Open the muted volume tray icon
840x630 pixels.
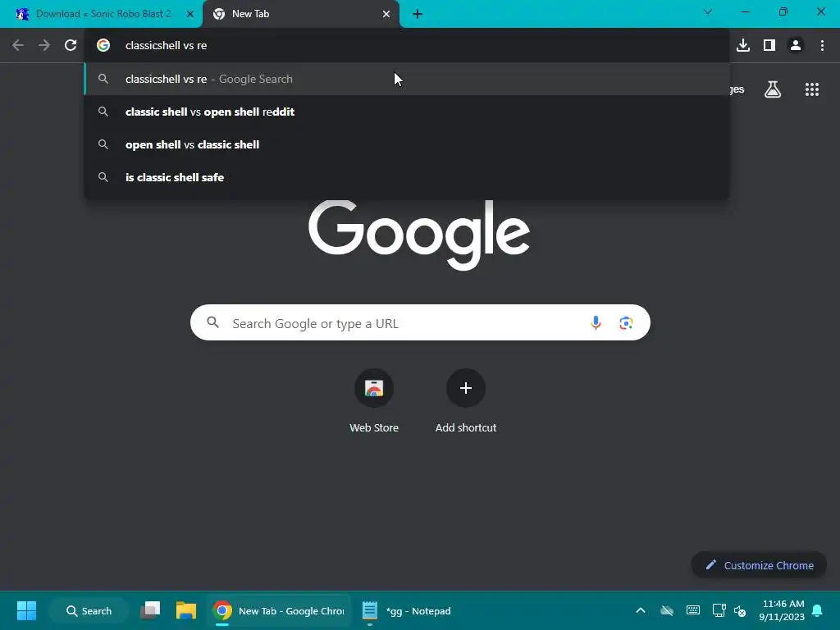740,610
